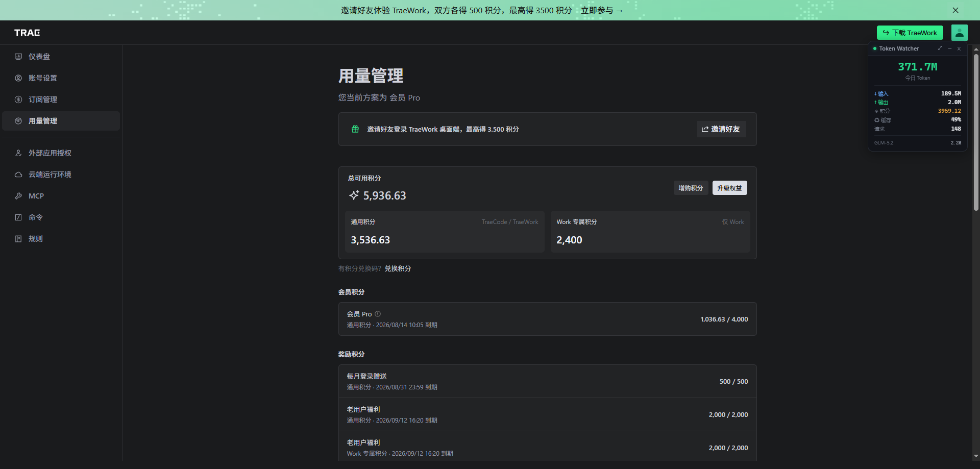Viewport: 980px width, 469px height.
Task: Click the 外部应用授权 user icon
Action: 18,153
